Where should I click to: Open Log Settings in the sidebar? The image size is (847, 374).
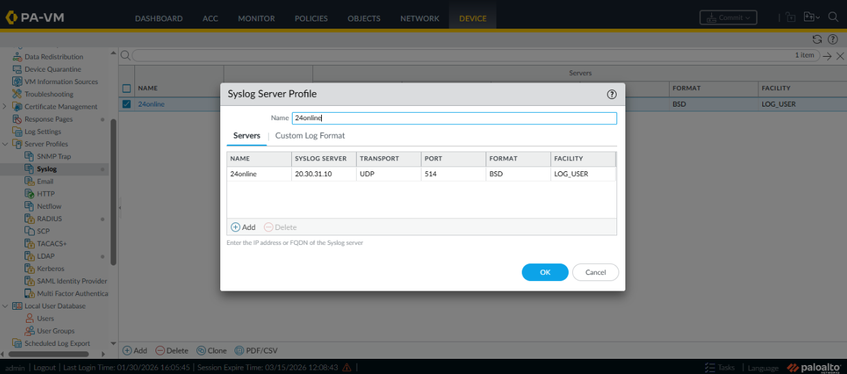click(43, 131)
